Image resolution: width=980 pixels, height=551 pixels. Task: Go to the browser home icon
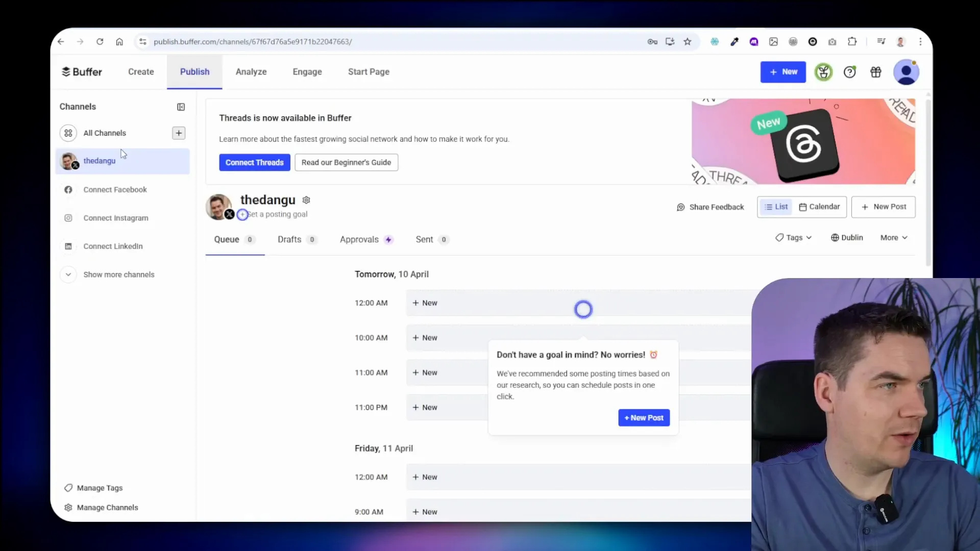(x=119, y=42)
